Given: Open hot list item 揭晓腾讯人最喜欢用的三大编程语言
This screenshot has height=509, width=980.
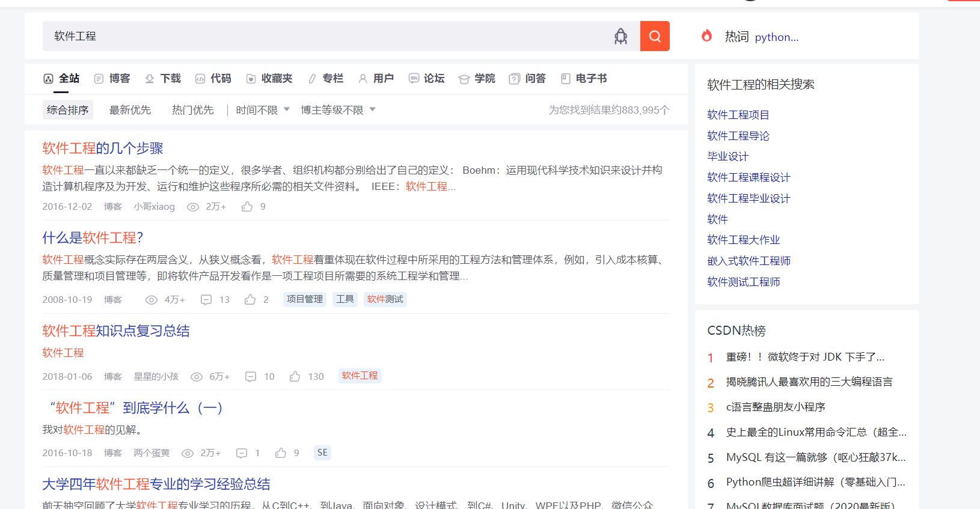Looking at the screenshot, I should pos(809,382).
